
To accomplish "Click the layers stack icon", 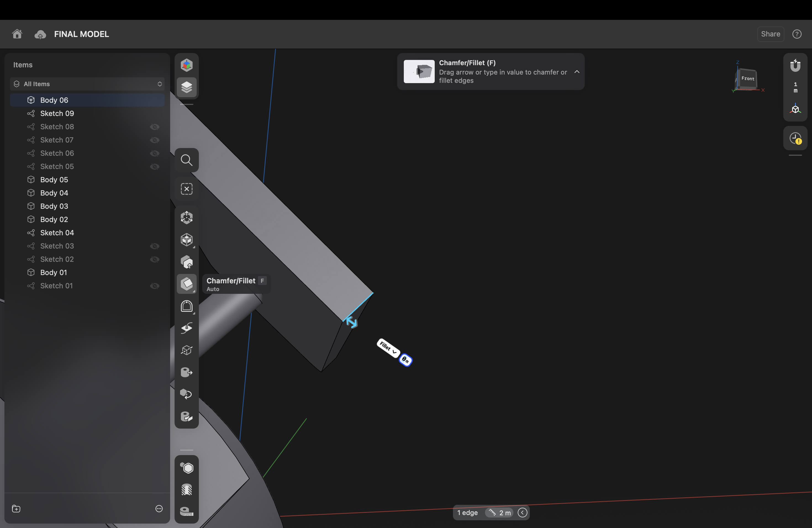I will coord(186,87).
